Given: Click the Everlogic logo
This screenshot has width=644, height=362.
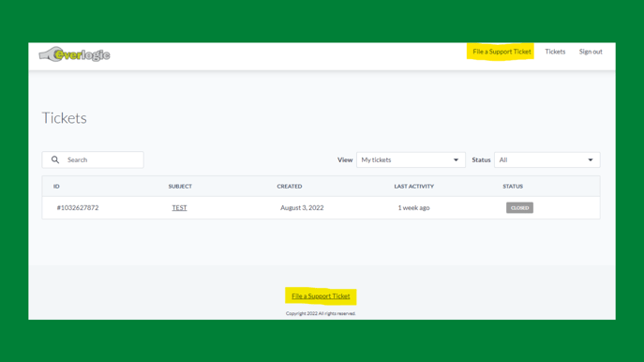Looking at the screenshot, I should [74, 54].
